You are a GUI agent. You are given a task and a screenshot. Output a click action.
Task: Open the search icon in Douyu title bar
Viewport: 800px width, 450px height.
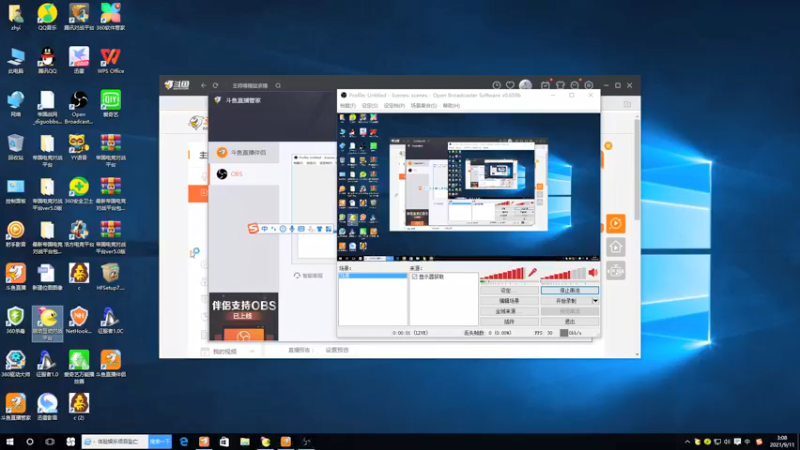click(278, 86)
